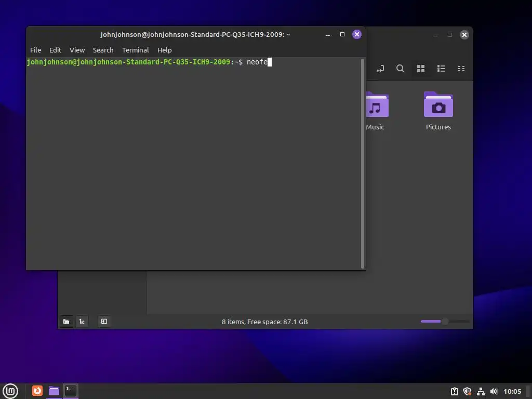Viewport: 532px width, 399px height.
Task: Show tree view in file manager sidebar
Action: (82, 322)
